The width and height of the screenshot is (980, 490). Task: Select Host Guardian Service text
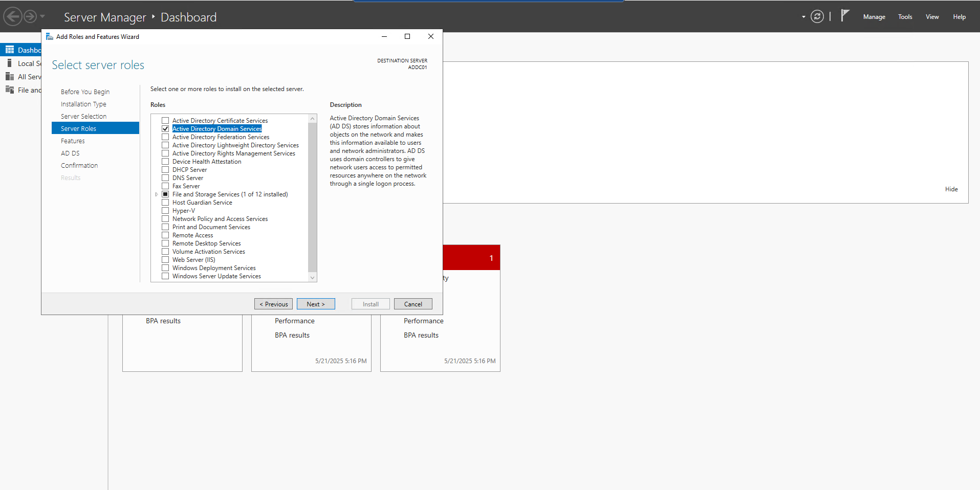coord(202,203)
